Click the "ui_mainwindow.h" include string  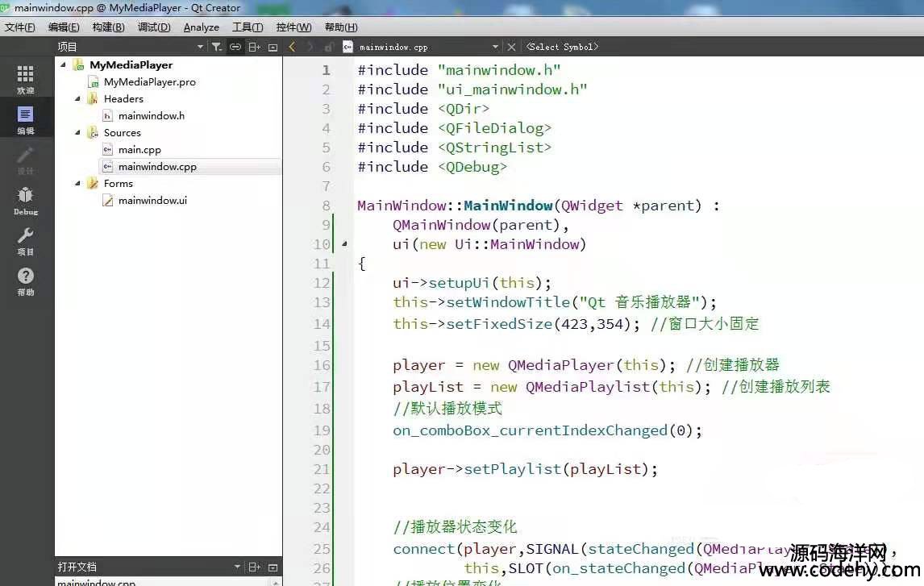point(512,89)
